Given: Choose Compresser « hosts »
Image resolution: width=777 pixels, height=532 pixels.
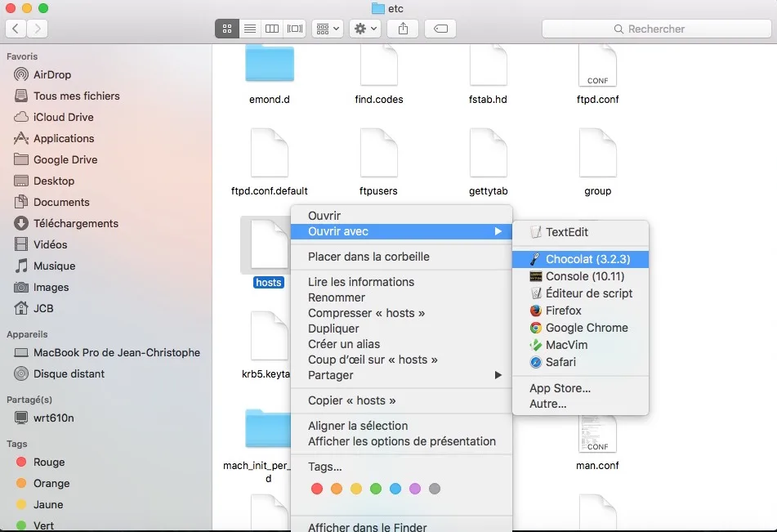Looking at the screenshot, I should click(x=401, y=313).
